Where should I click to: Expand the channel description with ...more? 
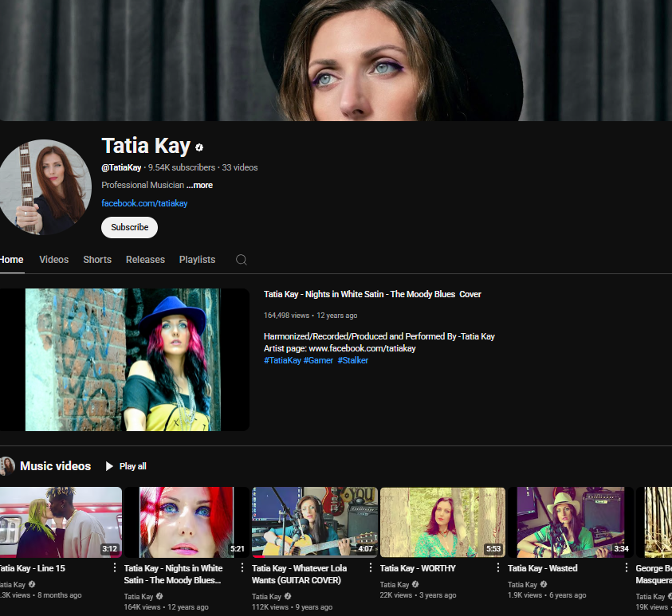199,185
